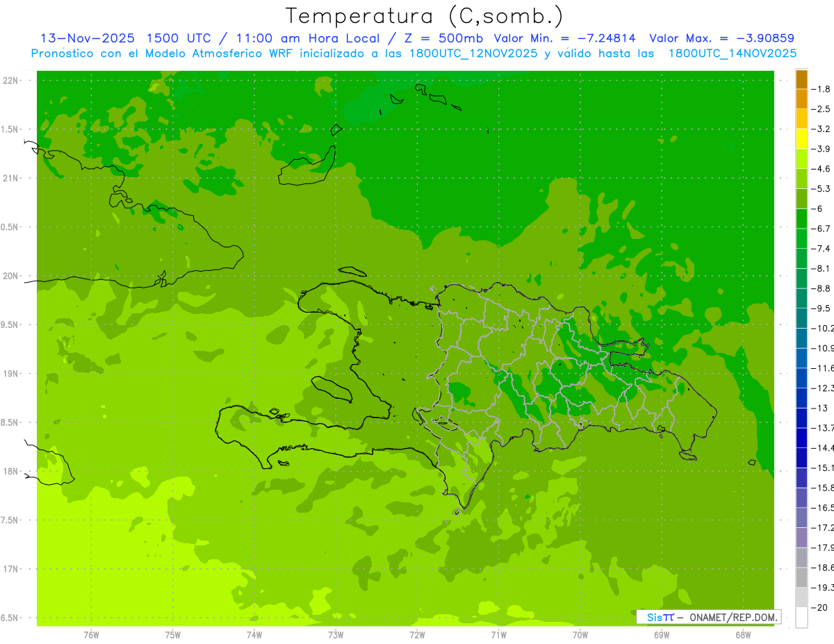Click the title "Temperatura (C,somb.)"

(425, 16)
